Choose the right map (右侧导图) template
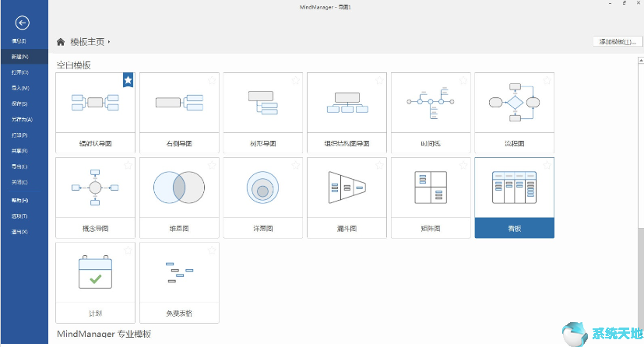Viewport: 644px width, 347px height. click(179, 113)
